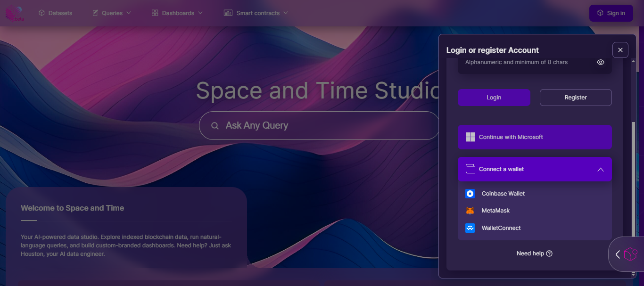Screen dimensions: 644x286
Task: Click the magnifier icon in search bar
Action: 215,126
